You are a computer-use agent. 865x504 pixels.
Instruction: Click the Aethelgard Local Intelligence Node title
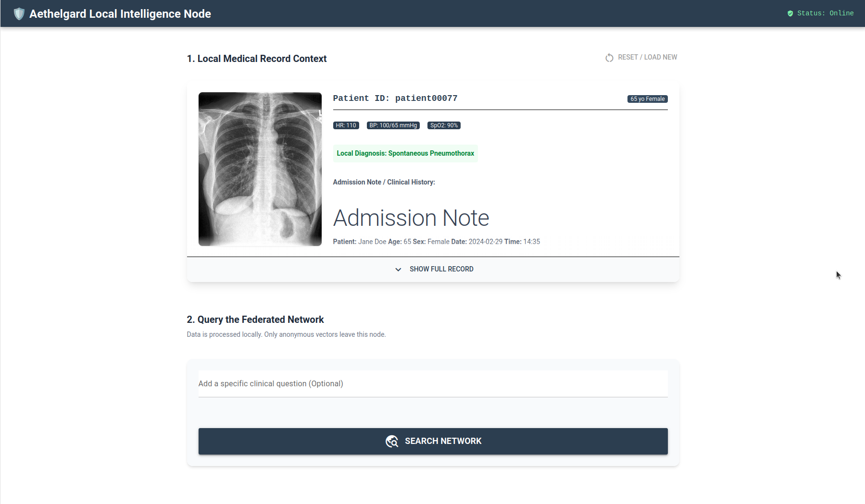coord(120,14)
